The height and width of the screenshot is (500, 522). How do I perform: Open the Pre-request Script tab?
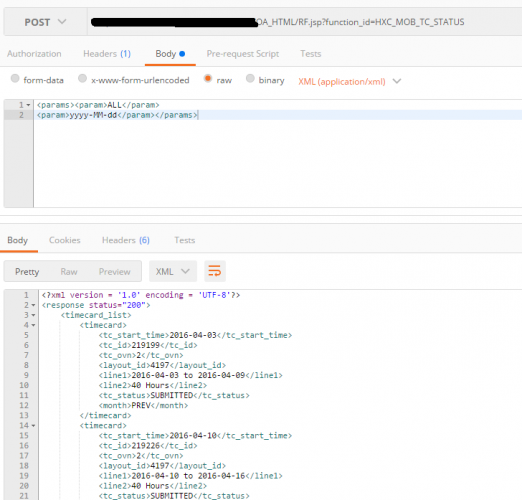tap(243, 54)
